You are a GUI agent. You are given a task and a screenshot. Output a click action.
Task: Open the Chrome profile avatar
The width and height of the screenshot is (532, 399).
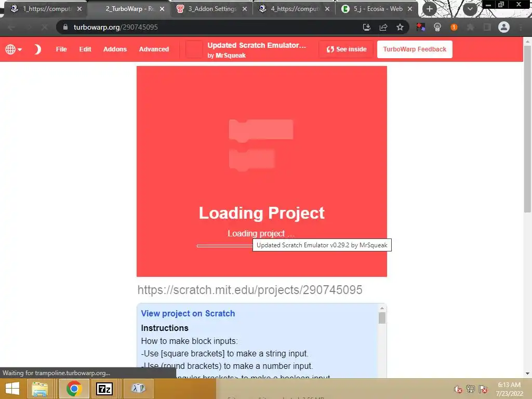click(x=504, y=27)
